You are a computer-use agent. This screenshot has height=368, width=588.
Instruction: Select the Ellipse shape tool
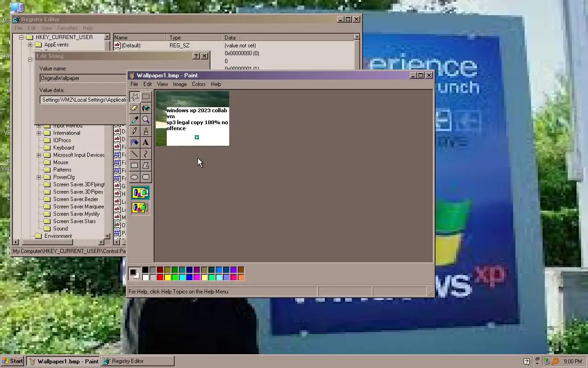point(135,177)
